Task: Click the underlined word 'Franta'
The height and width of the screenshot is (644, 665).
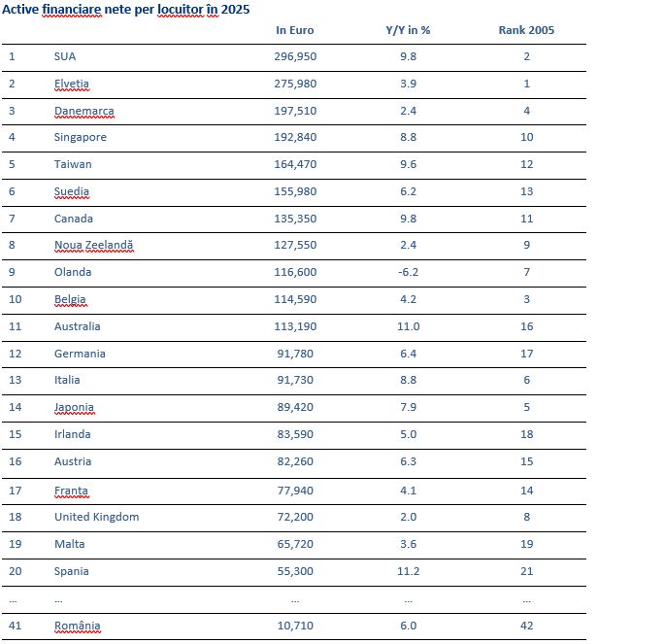Action: (x=71, y=491)
